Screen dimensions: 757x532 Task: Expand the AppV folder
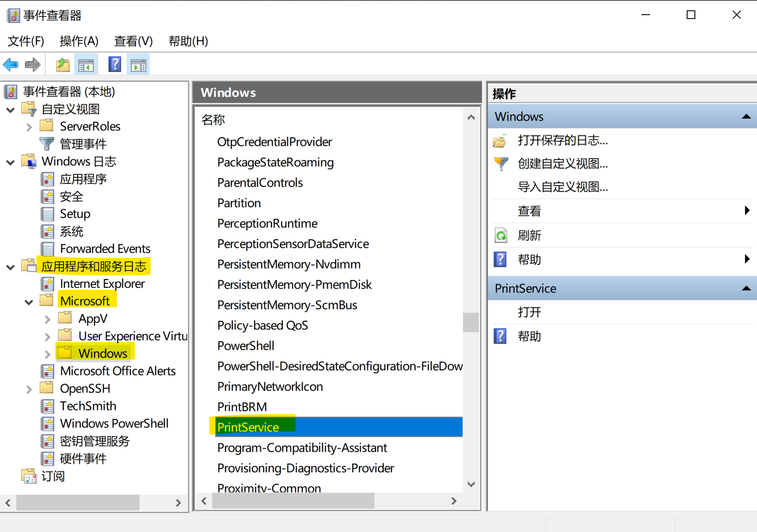pos(47,320)
